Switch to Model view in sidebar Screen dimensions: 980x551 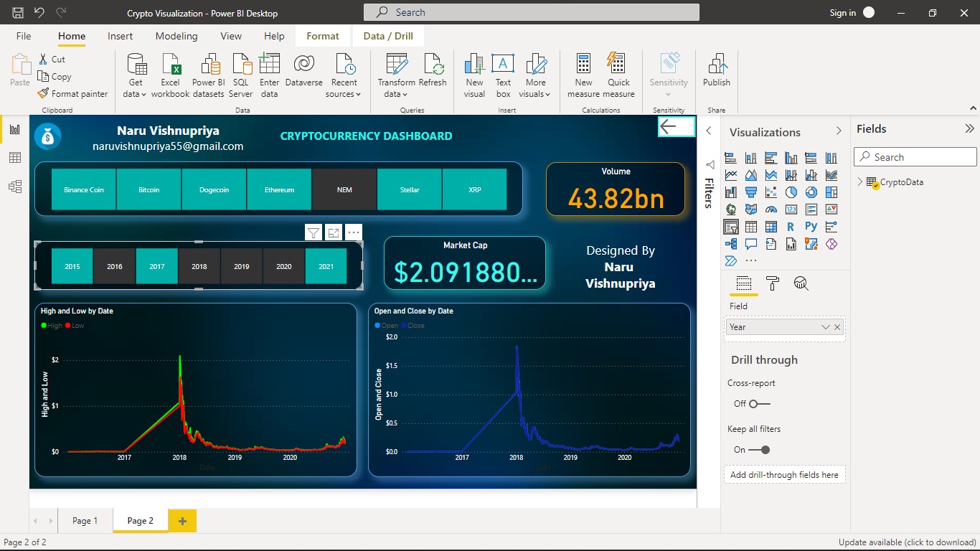tap(14, 187)
